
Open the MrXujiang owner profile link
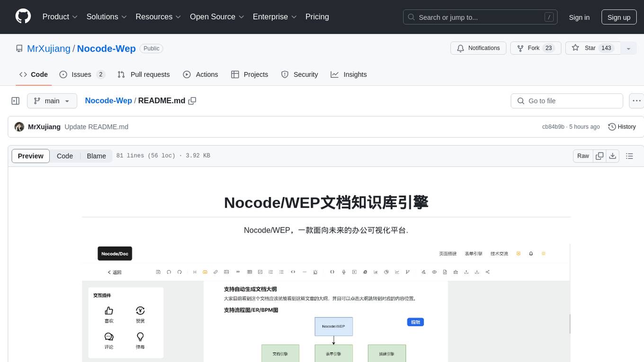49,48
